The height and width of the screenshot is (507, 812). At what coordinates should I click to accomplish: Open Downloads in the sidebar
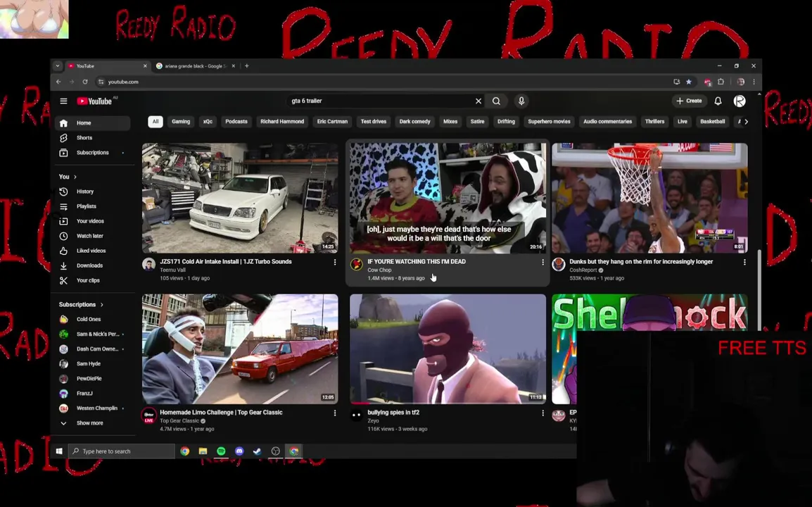[x=93, y=265]
